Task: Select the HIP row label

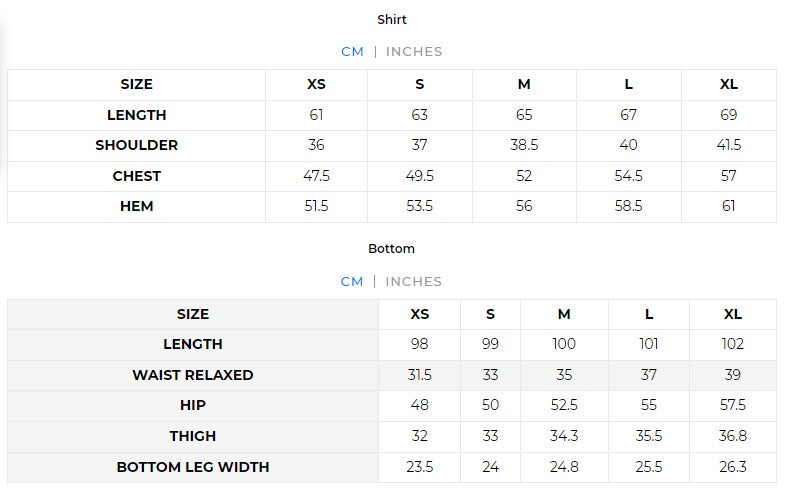Action: pos(193,405)
